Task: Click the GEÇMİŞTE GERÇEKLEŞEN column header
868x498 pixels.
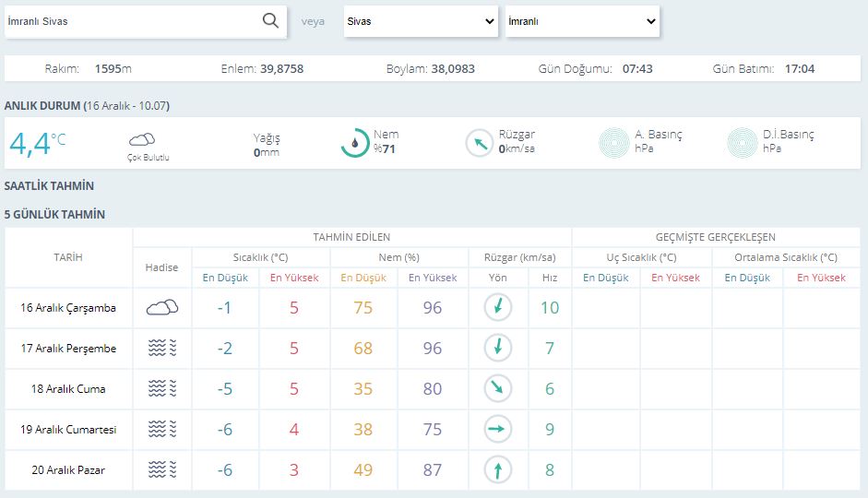Action: click(x=715, y=237)
